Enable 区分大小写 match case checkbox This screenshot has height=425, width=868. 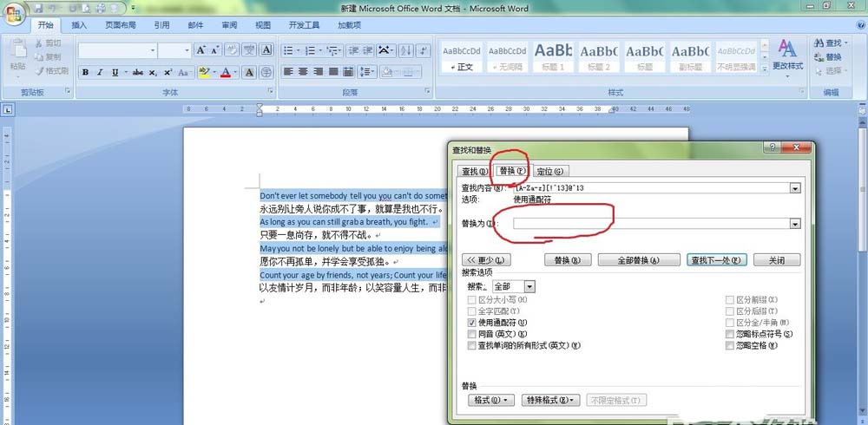471,299
